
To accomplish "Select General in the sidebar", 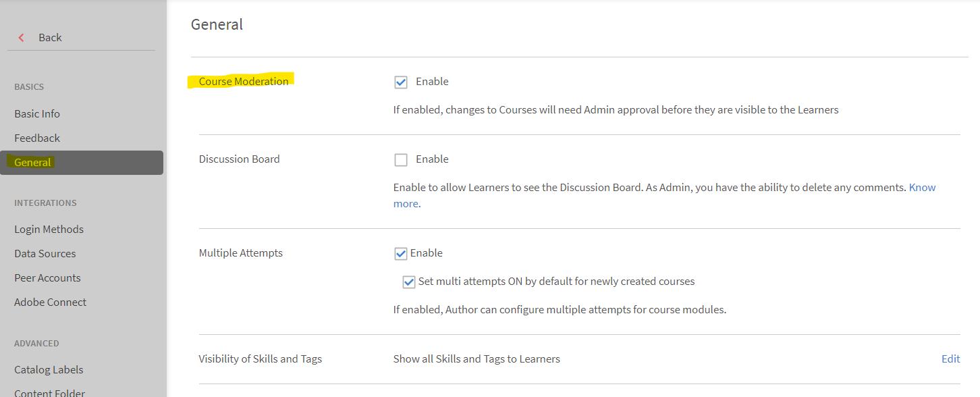I will click(32, 163).
